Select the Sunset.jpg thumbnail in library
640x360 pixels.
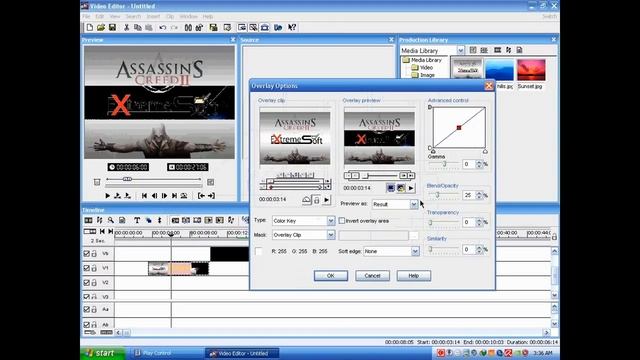coord(531,70)
